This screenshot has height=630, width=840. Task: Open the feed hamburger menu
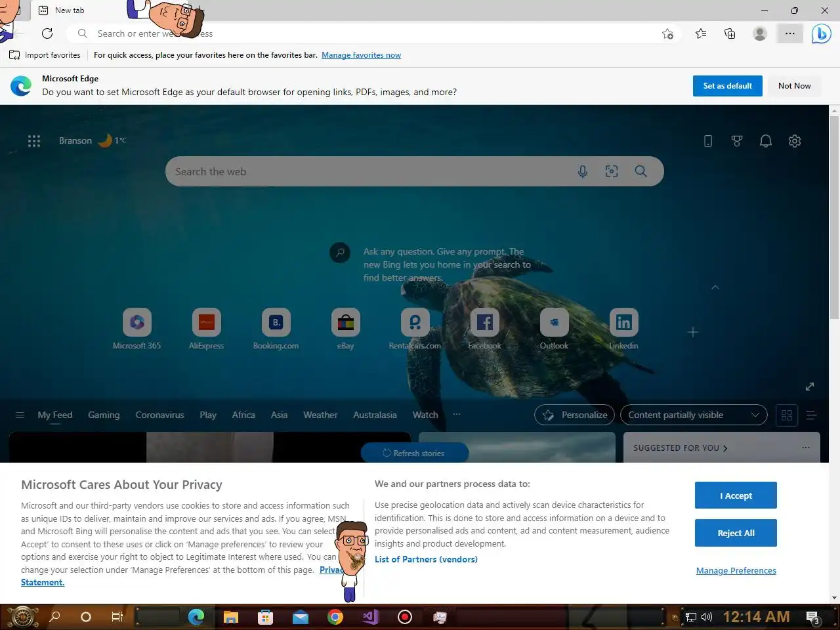(x=20, y=415)
